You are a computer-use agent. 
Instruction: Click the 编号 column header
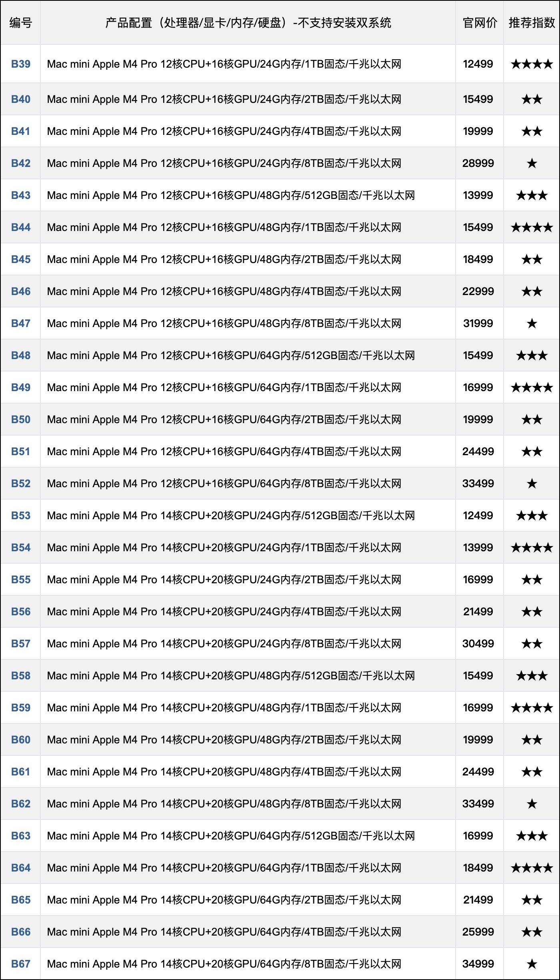click(x=21, y=23)
